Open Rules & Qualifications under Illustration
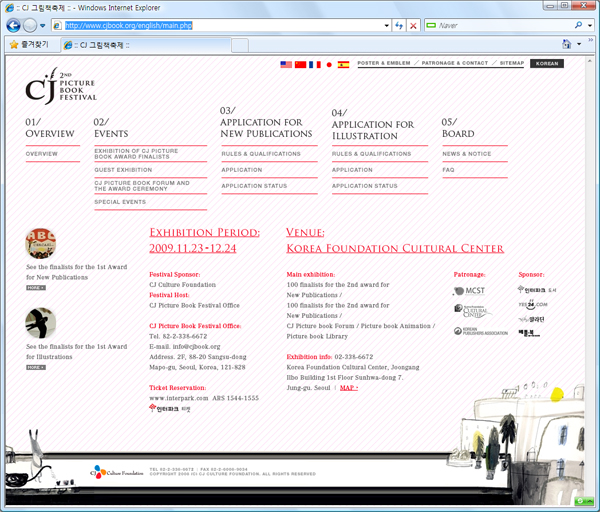This screenshot has height=512, width=600. [x=372, y=154]
